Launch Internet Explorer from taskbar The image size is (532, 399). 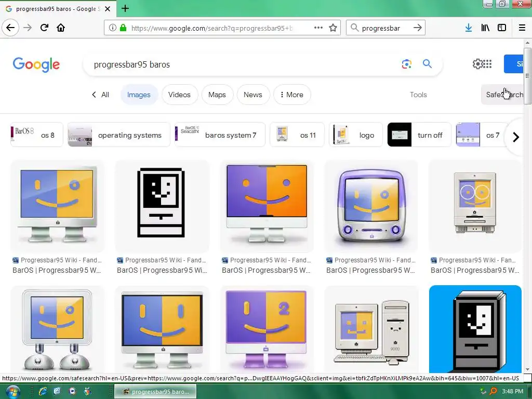click(x=43, y=392)
